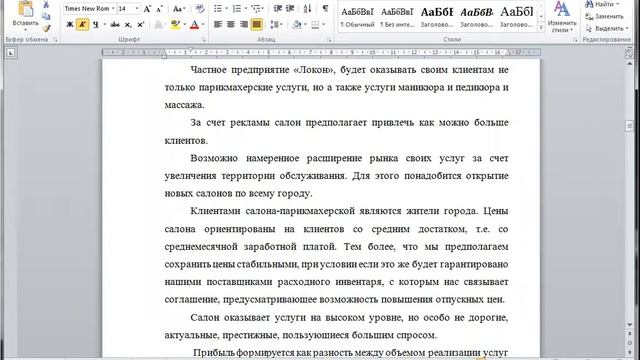Screen dimensions: 640x360
Task: Toggle Underline (Ч) formatting
Action: pos(95,25)
